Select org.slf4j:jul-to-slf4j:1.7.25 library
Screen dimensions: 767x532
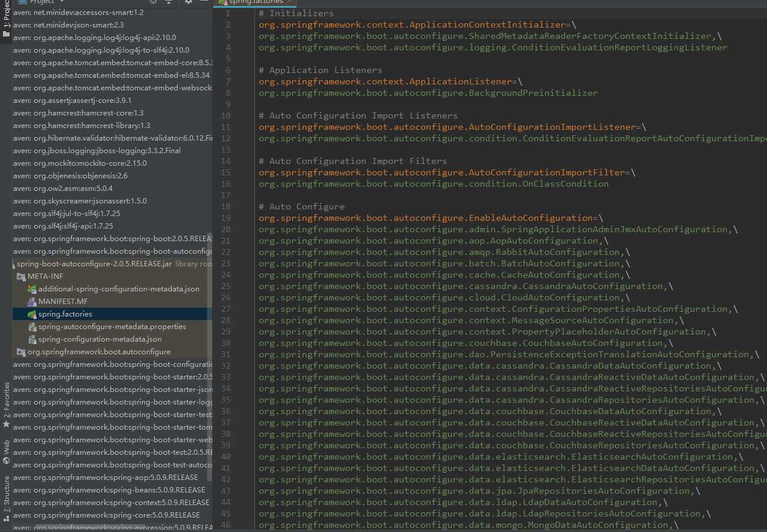[67, 213]
